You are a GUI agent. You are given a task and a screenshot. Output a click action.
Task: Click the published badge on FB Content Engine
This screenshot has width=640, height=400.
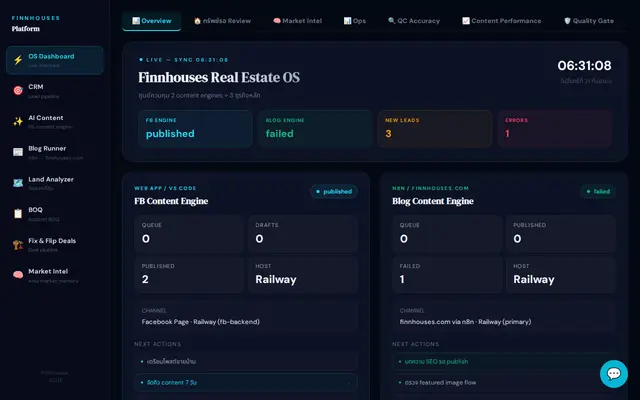(334, 191)
